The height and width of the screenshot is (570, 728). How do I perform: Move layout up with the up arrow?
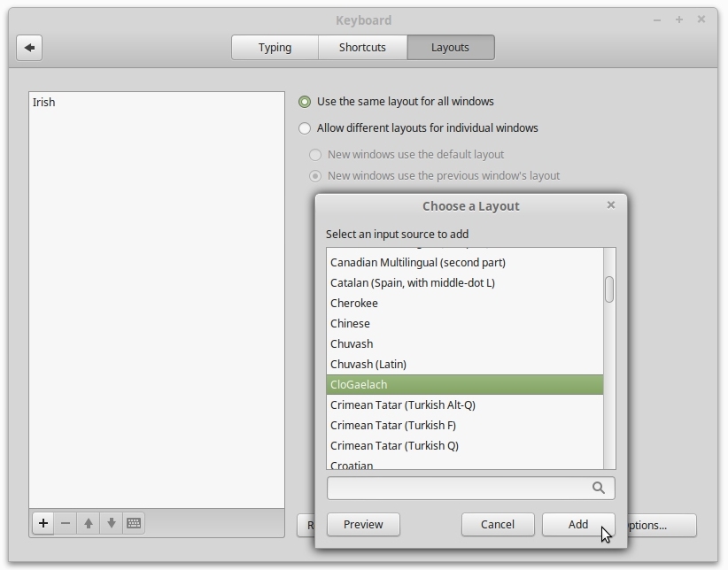(x=89, y=523)
